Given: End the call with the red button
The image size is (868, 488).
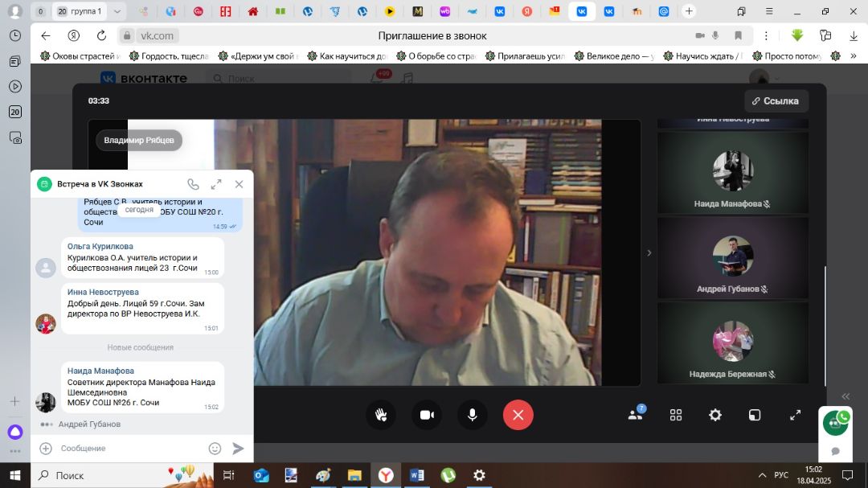Looking at the screenshot, I should click(x=518, y=415).
